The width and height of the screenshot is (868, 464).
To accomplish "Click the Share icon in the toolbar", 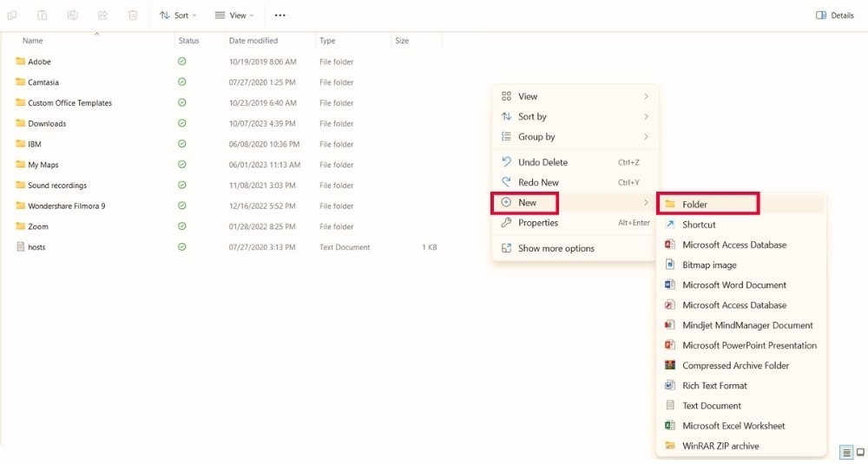I will pos(102,16).
